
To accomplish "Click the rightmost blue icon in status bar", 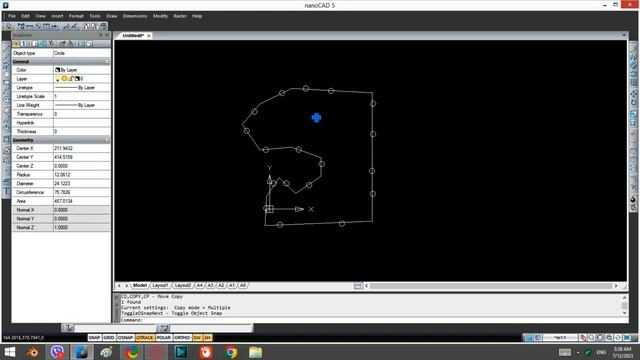I will [627, 338].
